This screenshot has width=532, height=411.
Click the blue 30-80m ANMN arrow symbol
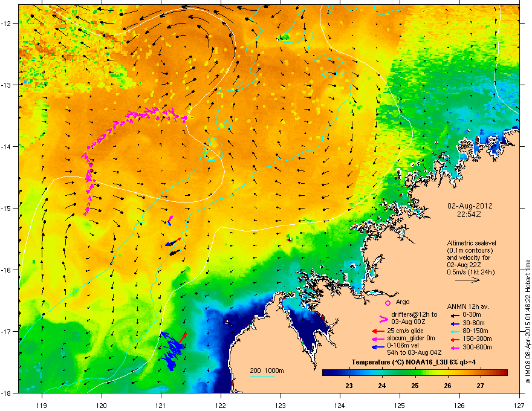455,323
